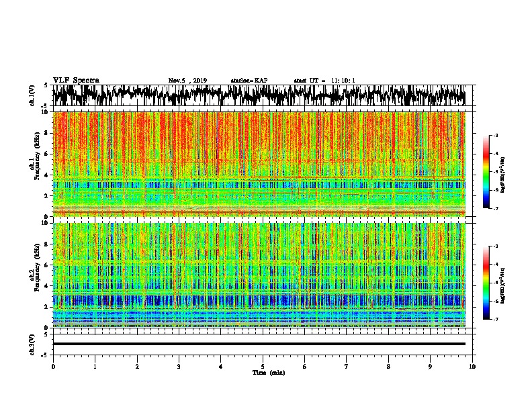Click the 'Nov.5 , 2019' date text
This screenshot has height=411, width=532.
(x=187, y=81)
